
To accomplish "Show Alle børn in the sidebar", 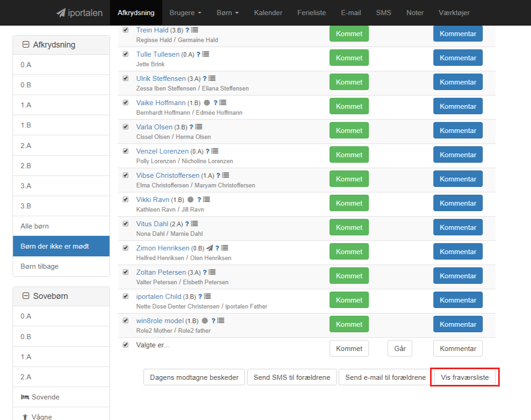I will coord(61,226).
